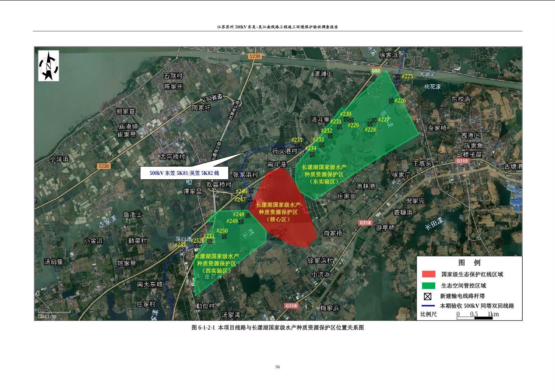
Task: Click the north arrow compass icon
Action: pos(49,66)
